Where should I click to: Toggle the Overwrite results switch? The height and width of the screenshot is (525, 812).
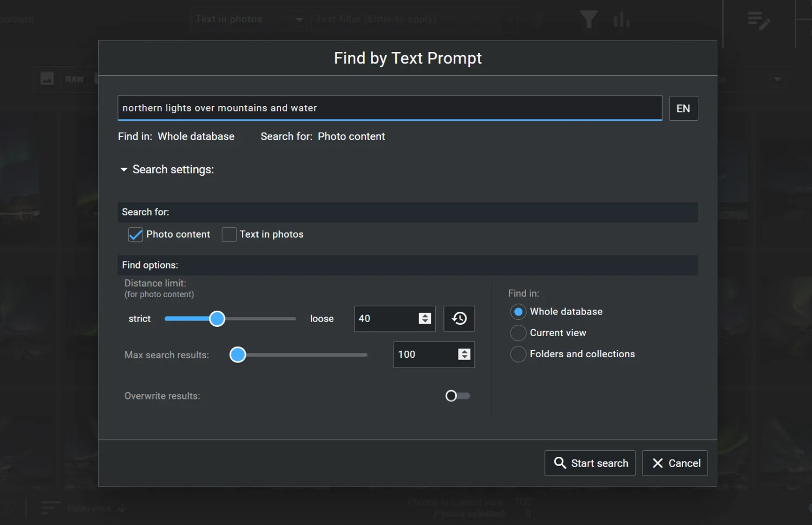click(x=457, y=396)
